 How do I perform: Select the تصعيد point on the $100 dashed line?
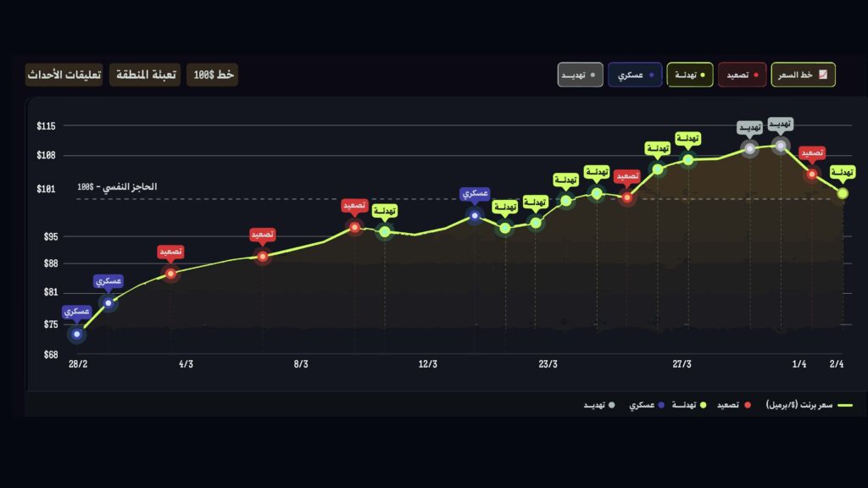pos(626,197)
